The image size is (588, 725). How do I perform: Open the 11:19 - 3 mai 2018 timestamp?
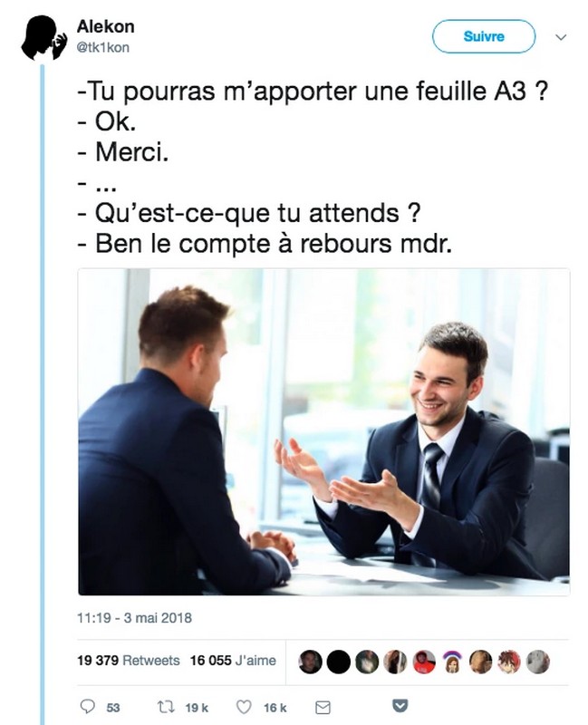[134, 618]
